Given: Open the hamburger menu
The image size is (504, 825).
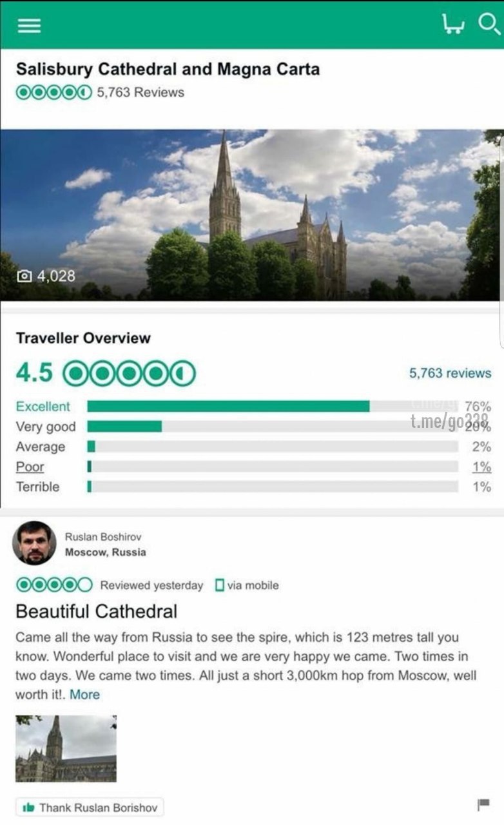Looking at the screenshot, I should 29,25.
